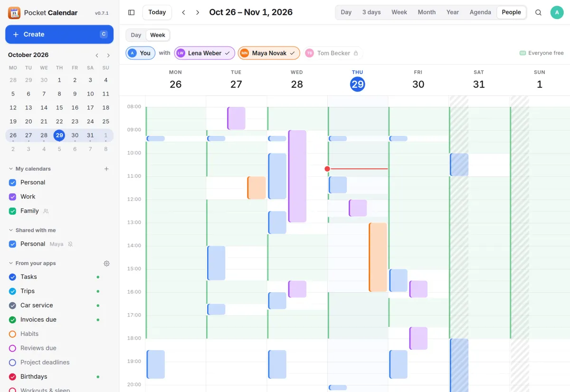Toggle the sidebar panel icon
The width and height of the screenshot is (570, 392).
132,12
